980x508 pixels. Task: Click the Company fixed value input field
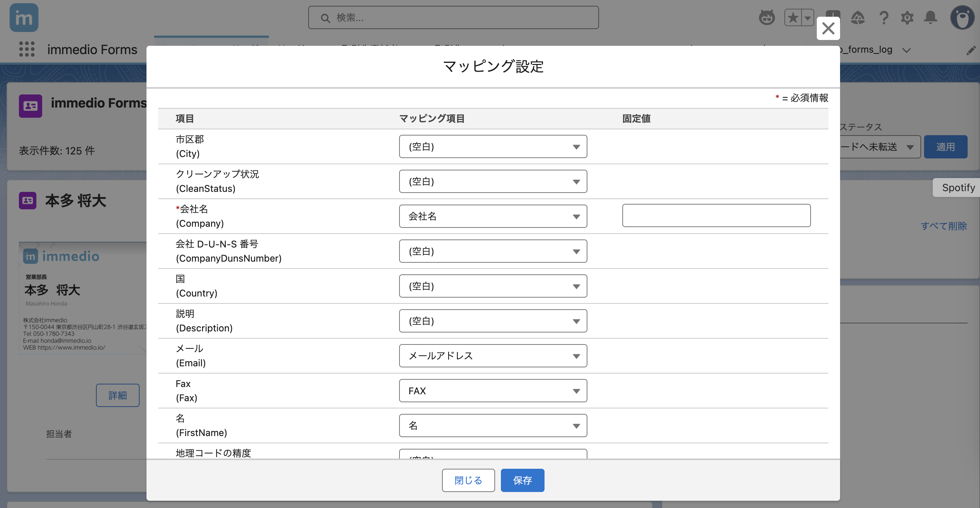(716, 215)
